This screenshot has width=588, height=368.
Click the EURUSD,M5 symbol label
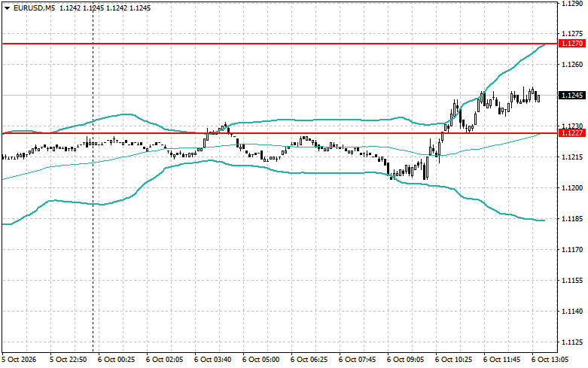tap(34, 8)
